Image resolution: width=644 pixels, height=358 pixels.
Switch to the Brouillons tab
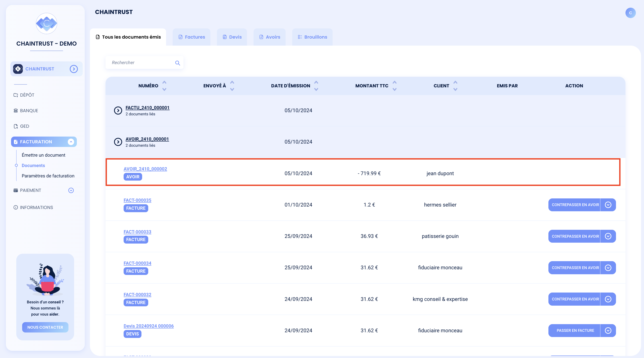312,37
